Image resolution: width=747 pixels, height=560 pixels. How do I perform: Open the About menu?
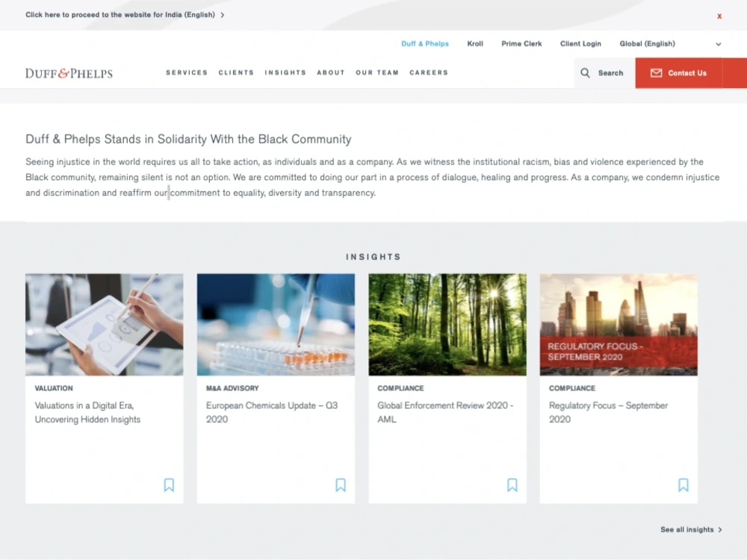pyautogui.click(x=331, y=73)
